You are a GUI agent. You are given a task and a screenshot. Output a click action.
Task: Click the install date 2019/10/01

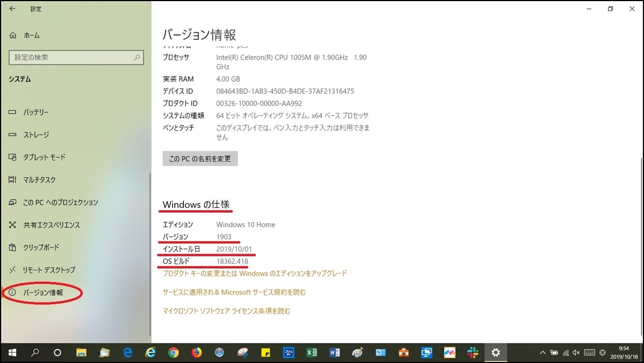point(234,249)
